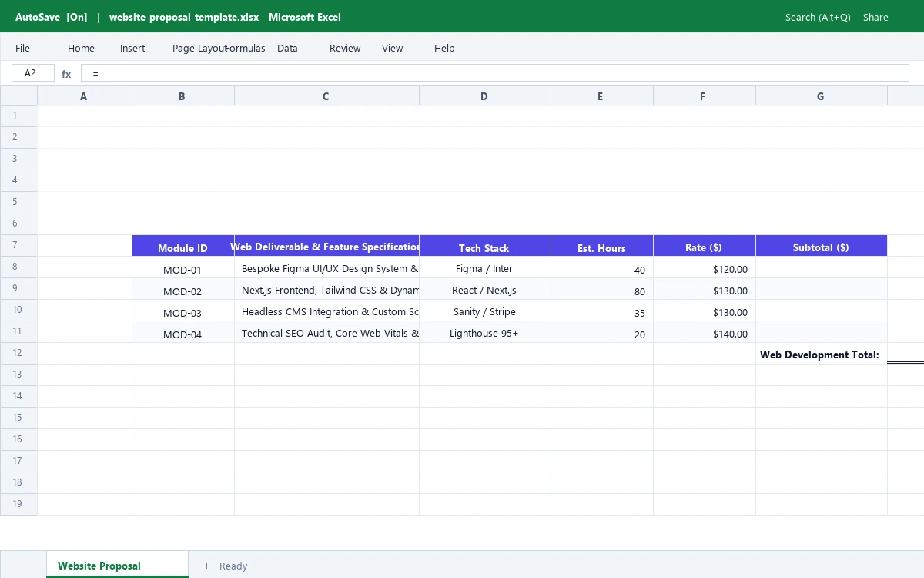The height and width of the screenshot is (578, 924).
Task: Open the File menu
Action: coord(23,48)
